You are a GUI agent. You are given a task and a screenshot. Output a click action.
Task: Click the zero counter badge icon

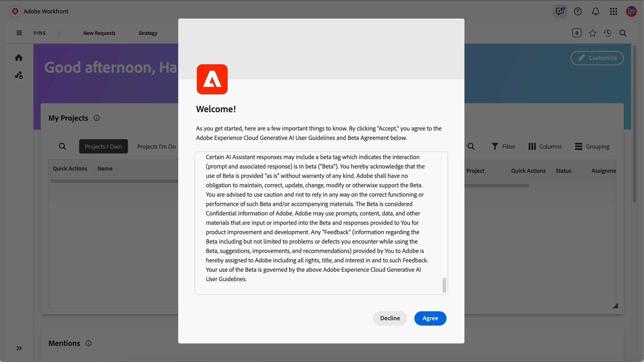(576, 33)
